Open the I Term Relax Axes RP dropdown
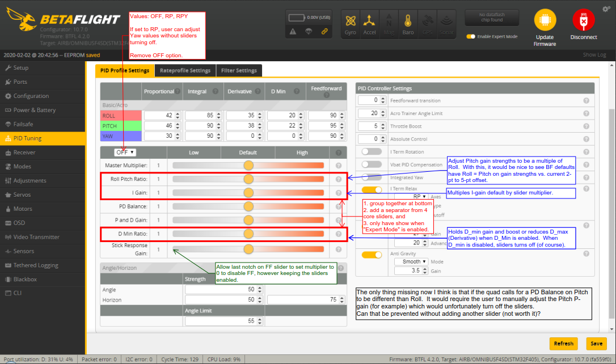The height and width of the screenshot is (364, 616). (x=419, y=196)
